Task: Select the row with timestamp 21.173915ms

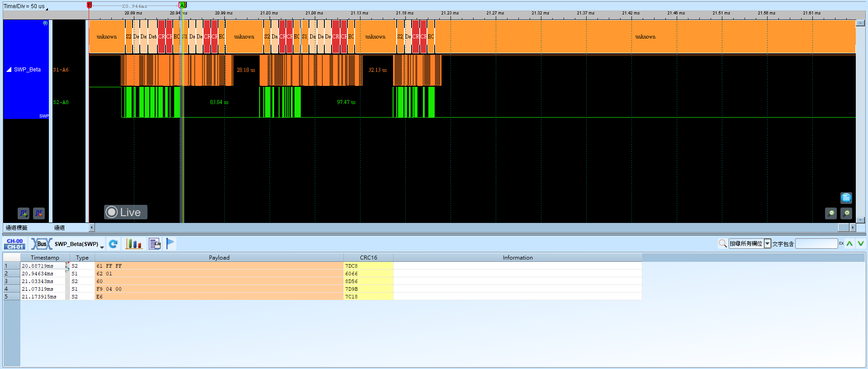Action: pos(322,297)
